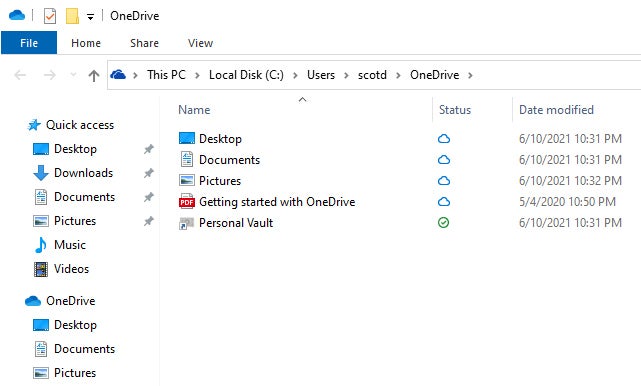Click the pin icon next to Desktop
Screen dimensions: 641x386
(149, 149)
